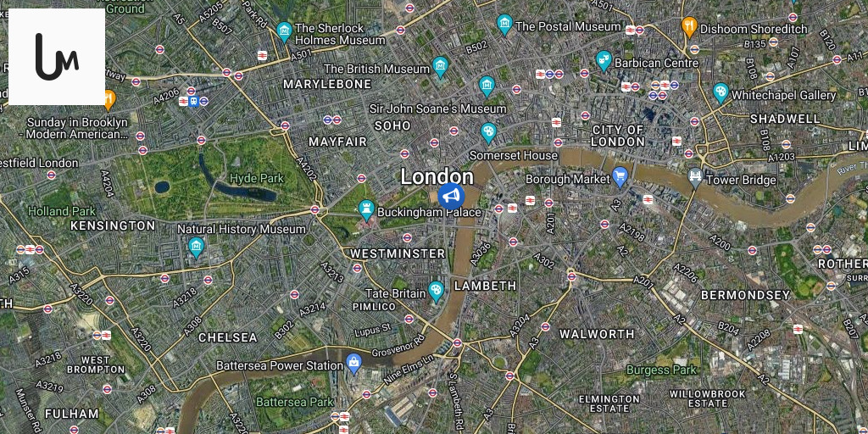The image size is (868, 434).
Task: Click the Tate Britain palette pin
Action: pos(437,292)
